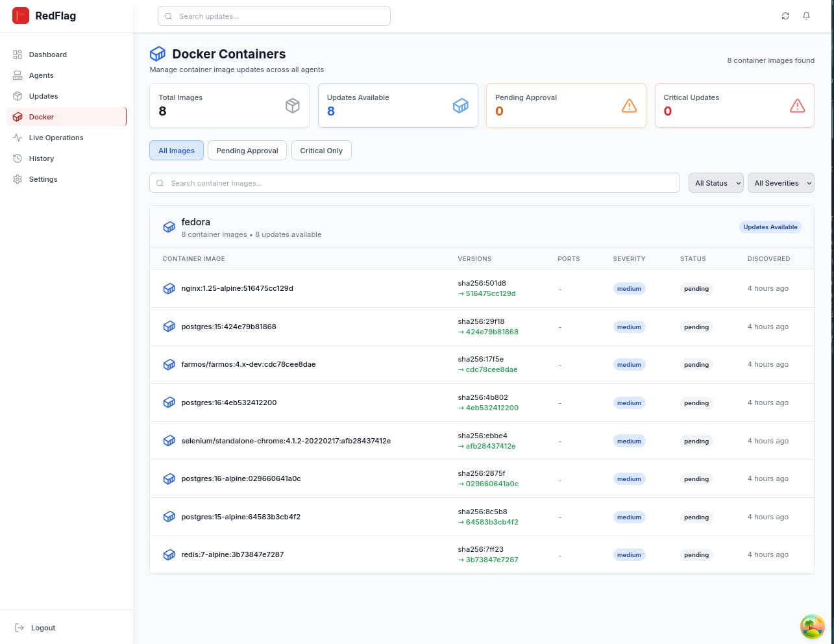The image size is (834, 644).
Task: Click the container icon beside nginx:1.25-alpine row
Action: point(169,289)
